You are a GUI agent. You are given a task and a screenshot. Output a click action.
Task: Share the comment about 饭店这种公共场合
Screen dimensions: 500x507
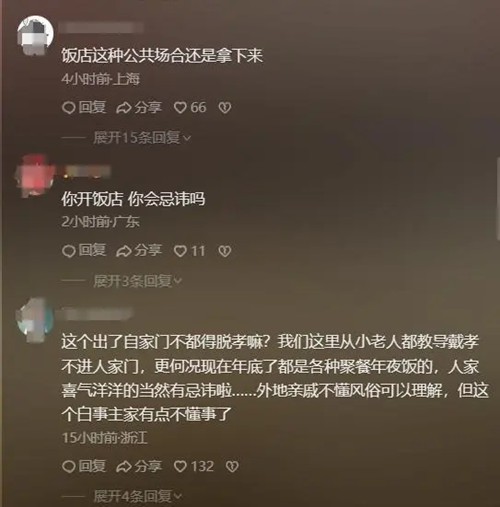[x=139, y=107]
